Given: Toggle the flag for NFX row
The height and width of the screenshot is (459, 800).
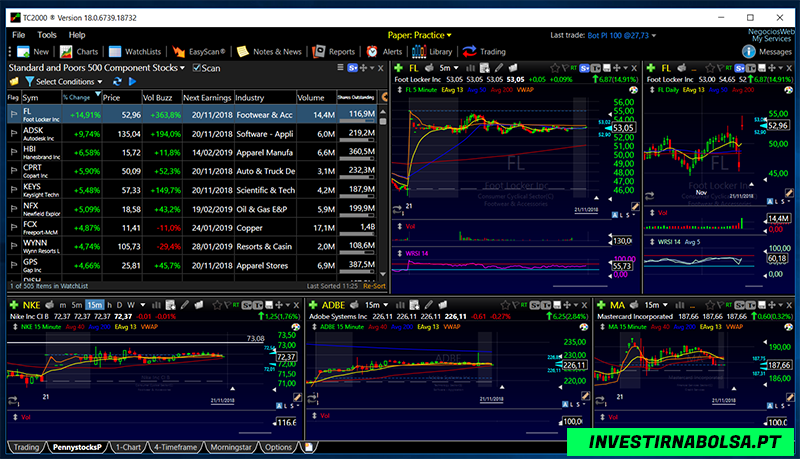Looking at the screenshot, I should click(x=14, y=209).
